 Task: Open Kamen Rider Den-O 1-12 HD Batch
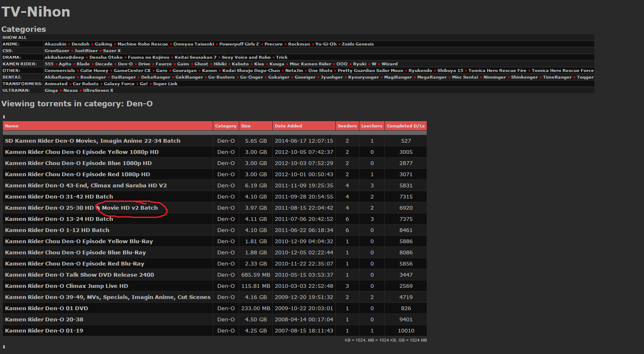57,230
